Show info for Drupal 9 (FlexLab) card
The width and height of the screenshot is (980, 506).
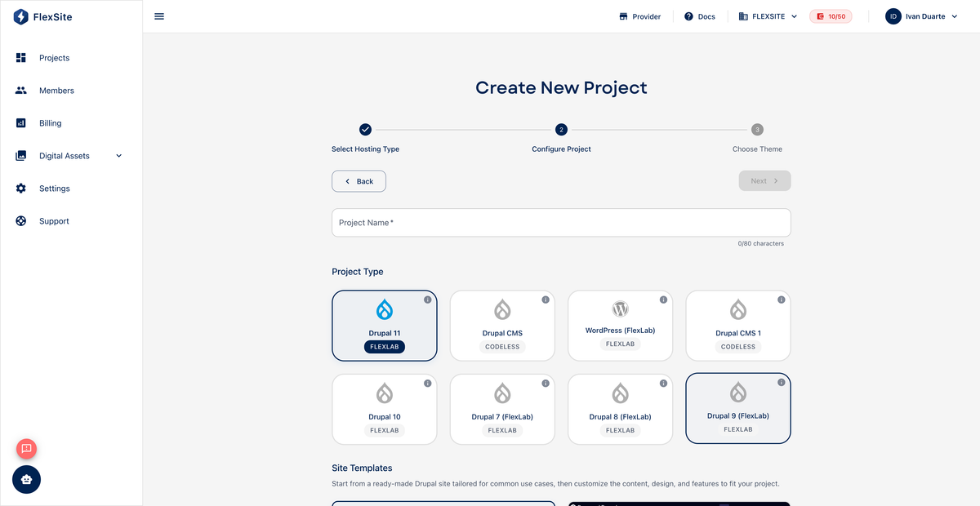tap(781, 383)
